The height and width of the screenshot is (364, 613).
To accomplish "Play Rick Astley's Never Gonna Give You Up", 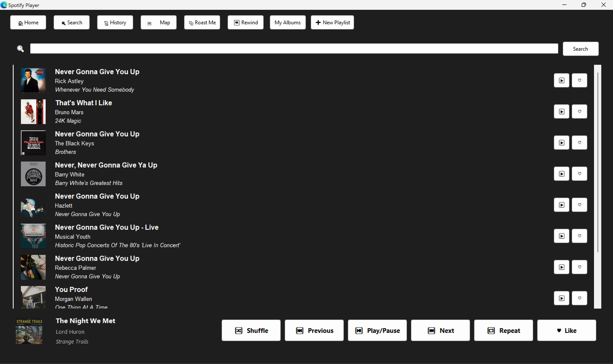I will coord(561,81).
